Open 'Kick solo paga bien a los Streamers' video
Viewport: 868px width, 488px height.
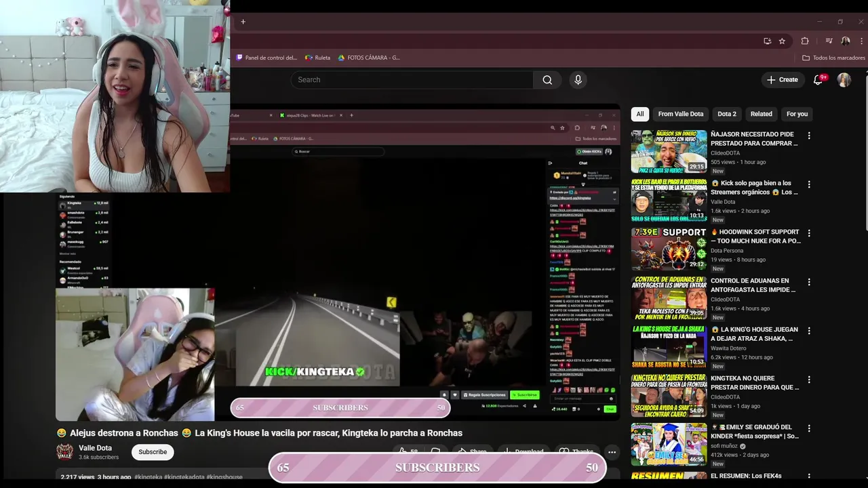669,201
